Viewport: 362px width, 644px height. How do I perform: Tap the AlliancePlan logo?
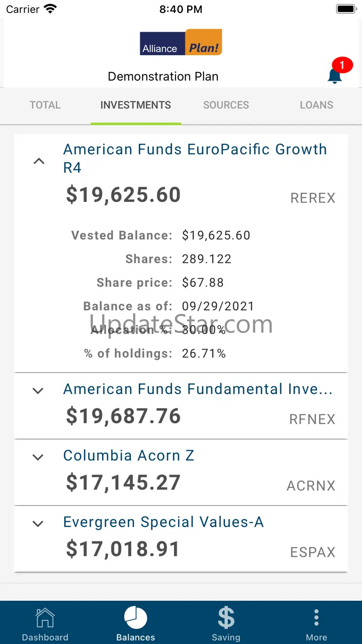pos(181,43)
